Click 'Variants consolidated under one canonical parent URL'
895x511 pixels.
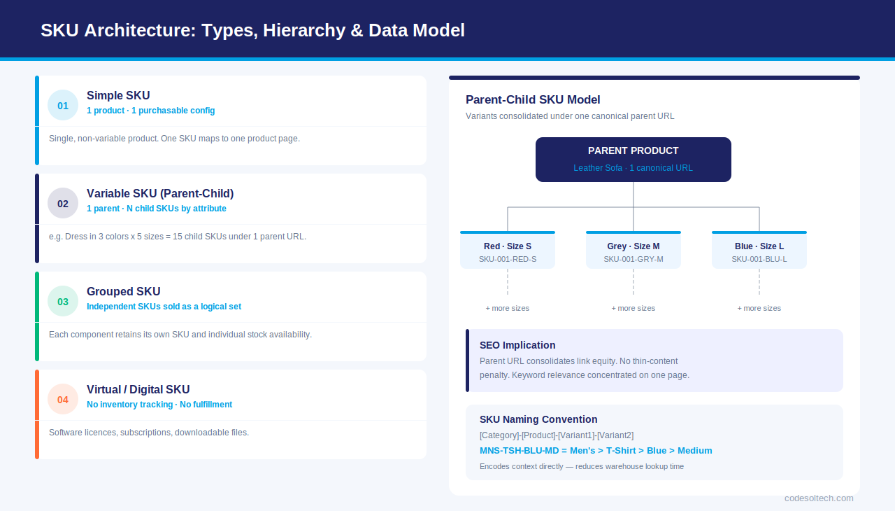[x=570, y=116]
